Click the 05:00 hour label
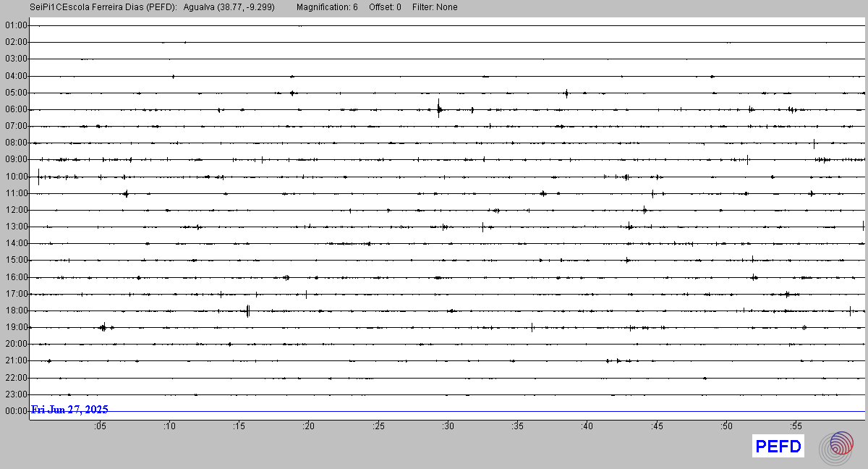The height and width of the screenshot is (469, 868). coord(16,93)
